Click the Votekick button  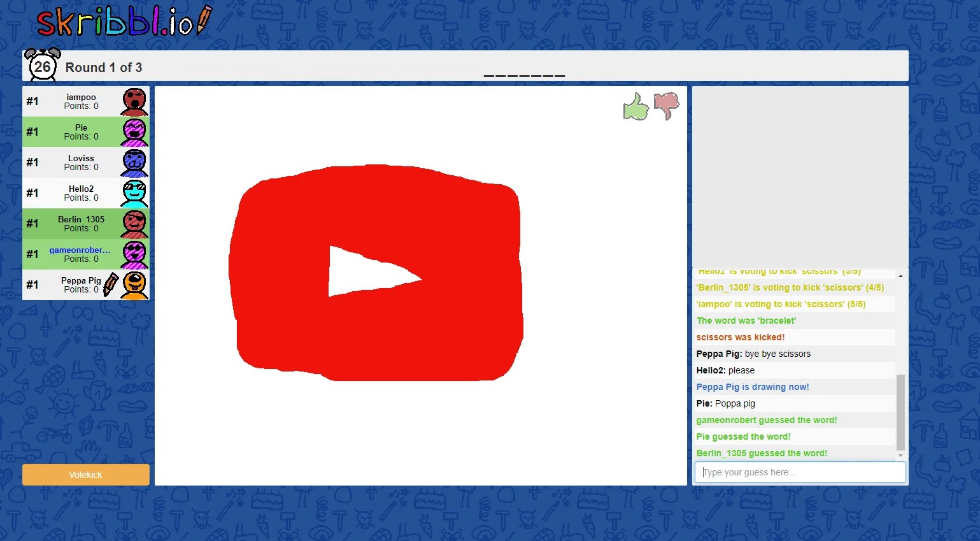(x=86, y=475)
